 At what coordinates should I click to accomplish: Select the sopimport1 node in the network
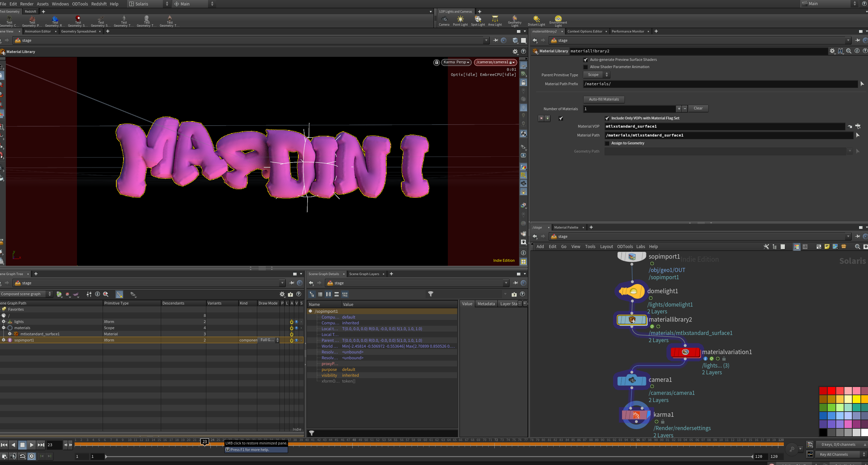(x=632, y=257)
